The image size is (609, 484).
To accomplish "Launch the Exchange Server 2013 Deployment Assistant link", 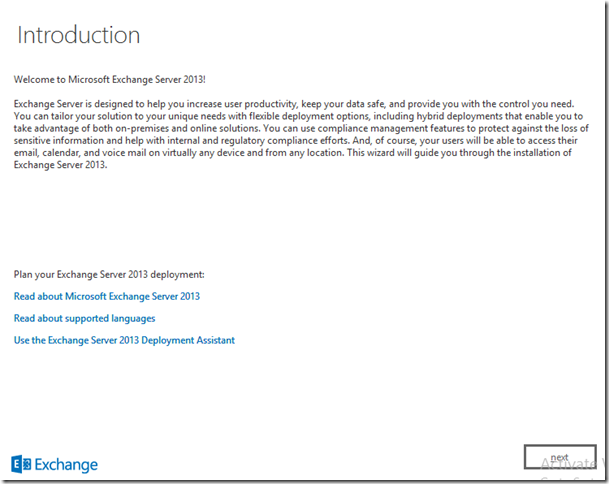I will coord(125,340).
